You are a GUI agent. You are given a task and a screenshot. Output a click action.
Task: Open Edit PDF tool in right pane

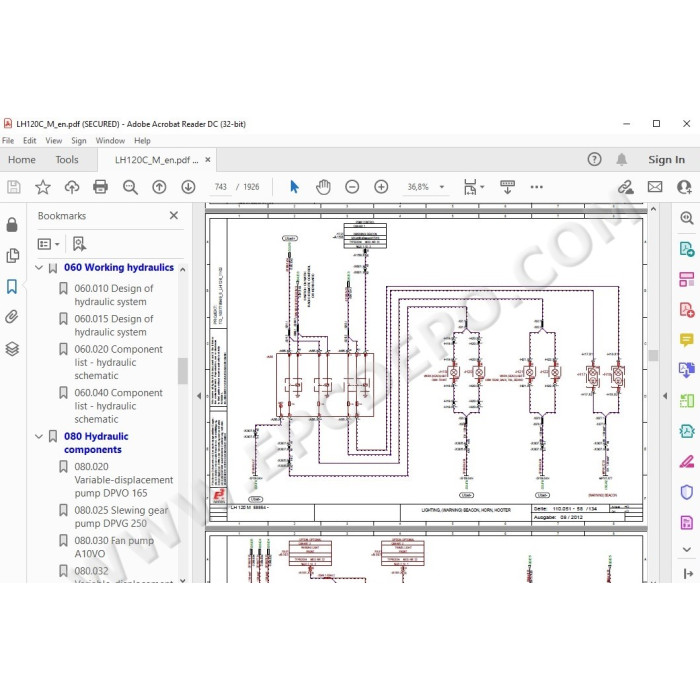click(x=686, y=279)
